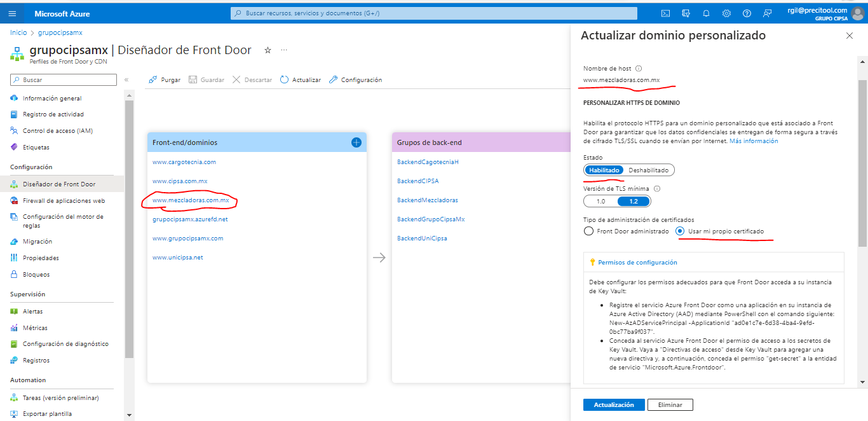The image size is (868, 421).
Task: Open Registro de actividad in left menu
Action: [53, 114]
